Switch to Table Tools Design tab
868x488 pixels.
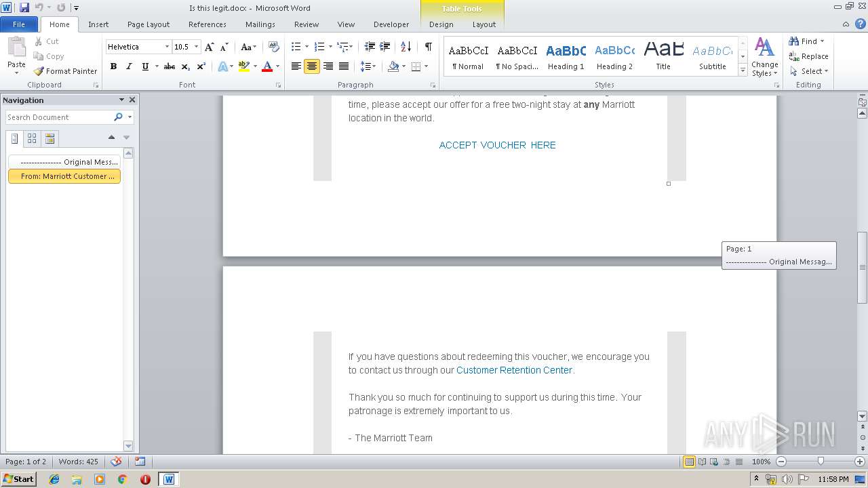(x=441, y=24)
